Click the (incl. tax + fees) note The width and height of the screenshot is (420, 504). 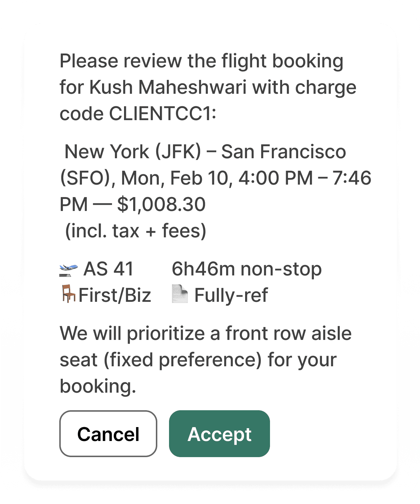pos(135,231)
